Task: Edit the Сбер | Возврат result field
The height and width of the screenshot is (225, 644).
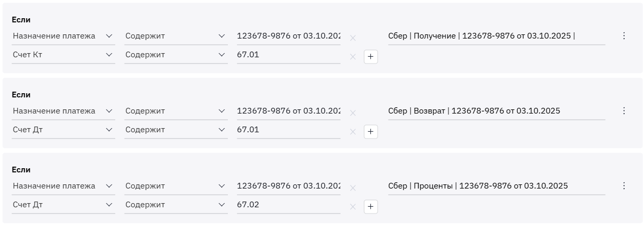Action: coord(496,111)
